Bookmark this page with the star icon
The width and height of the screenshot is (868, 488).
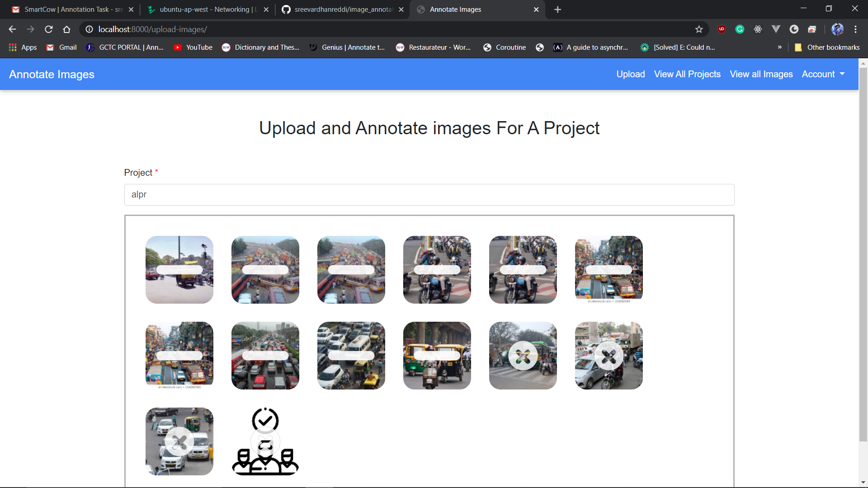(x=699, y=29)
